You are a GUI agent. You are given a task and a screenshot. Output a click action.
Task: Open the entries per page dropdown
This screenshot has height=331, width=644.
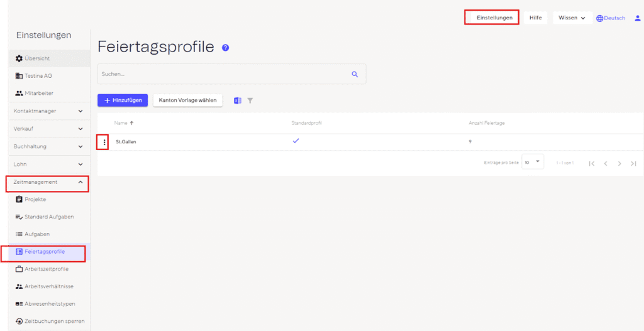pyautogui.click(x=532, y=163)
